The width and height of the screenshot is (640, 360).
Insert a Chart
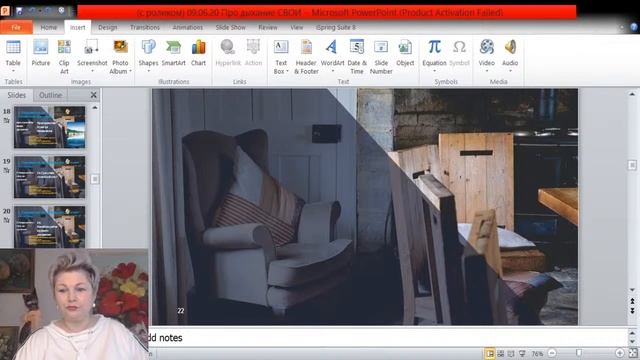(x=198, y=53)
